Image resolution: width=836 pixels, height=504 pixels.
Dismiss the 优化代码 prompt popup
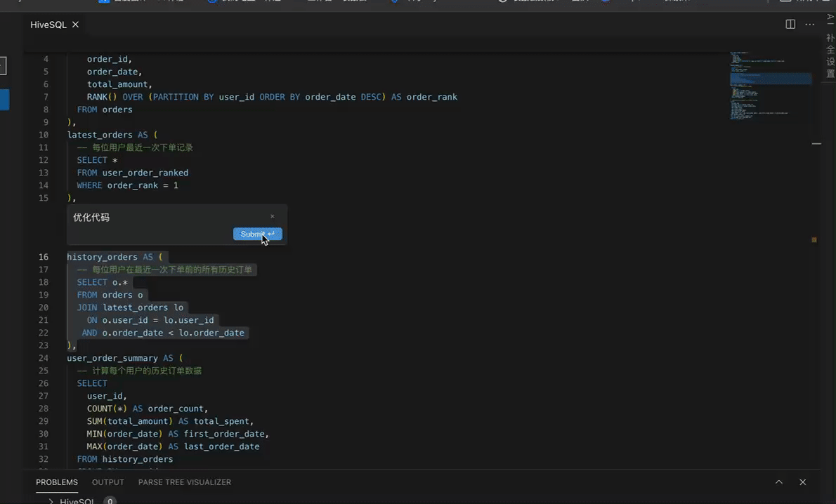tap(273, 216)
